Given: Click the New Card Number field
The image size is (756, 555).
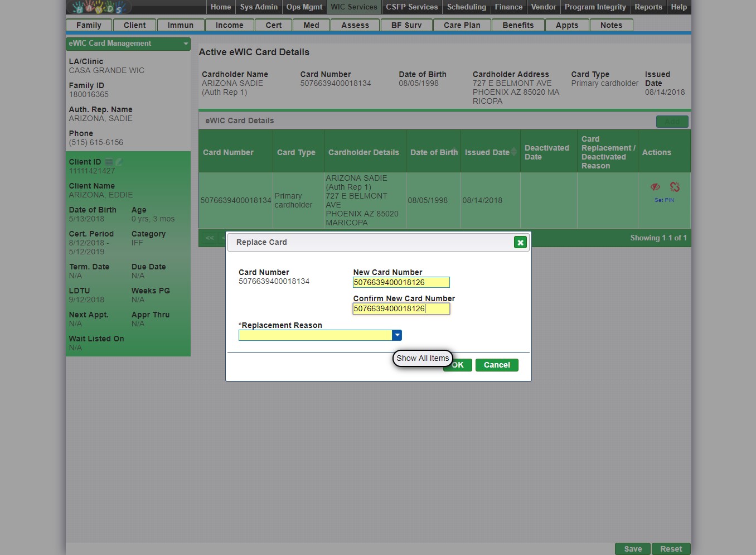Looking at the screenshot, I should (401, 283).
